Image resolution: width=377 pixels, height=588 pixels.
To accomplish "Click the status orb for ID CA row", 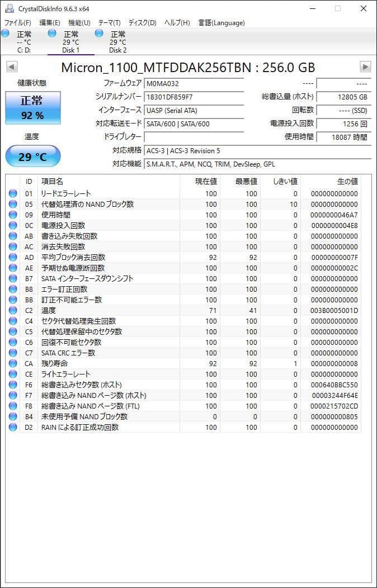I will click(13, 364).
